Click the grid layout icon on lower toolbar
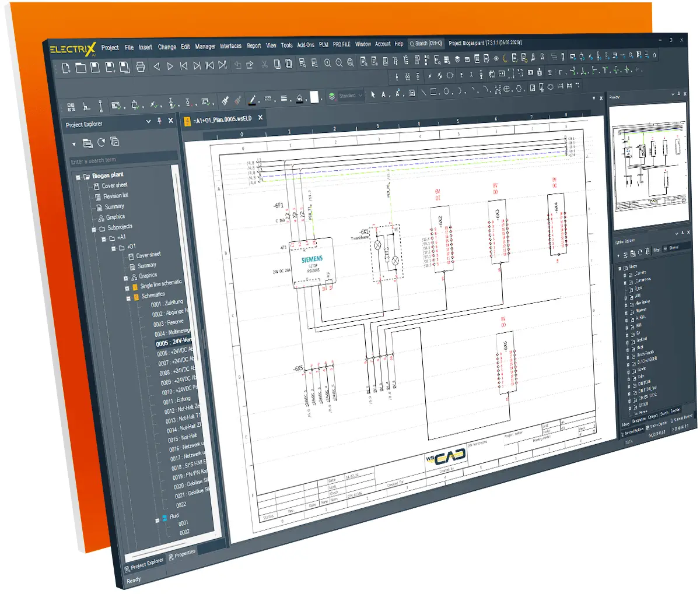The height and width of the screenshot is (594, 700). tap(71, 107)
